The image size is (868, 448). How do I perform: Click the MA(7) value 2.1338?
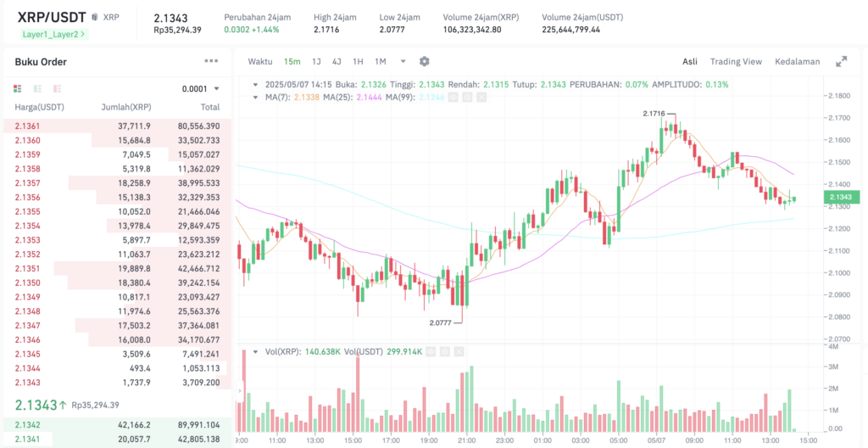click(x=307, y=97)
